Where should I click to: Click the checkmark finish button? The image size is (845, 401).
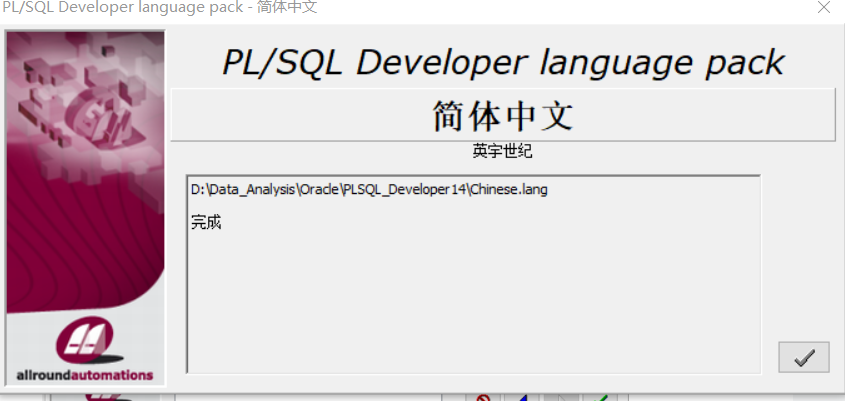(804, 357)
